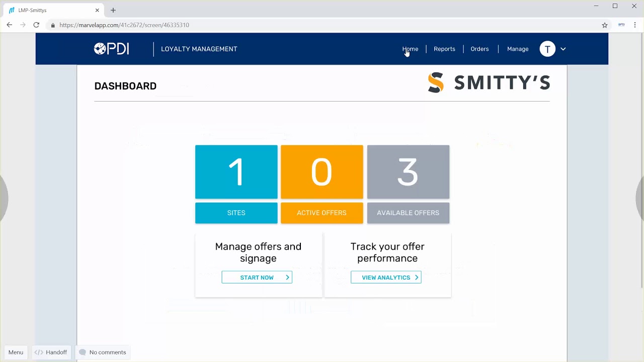Reload the page with the refresh icon

36,25
